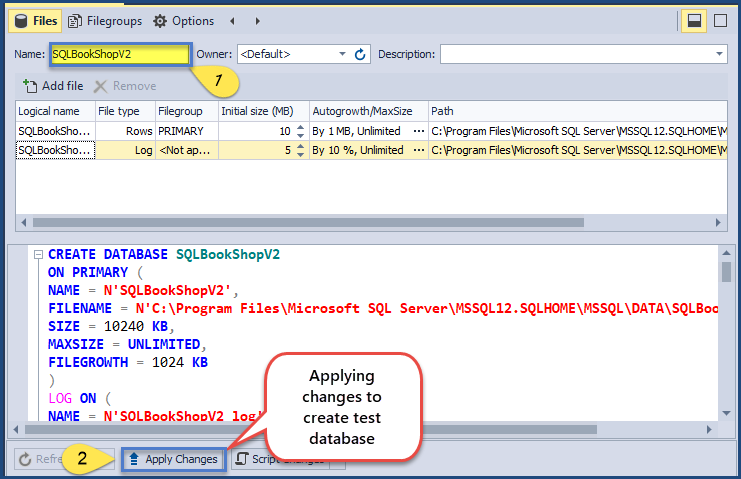Select the split view layout icon
Viewport: 741px width, 479px height.
pyautogui.click(x=694, y=21)
